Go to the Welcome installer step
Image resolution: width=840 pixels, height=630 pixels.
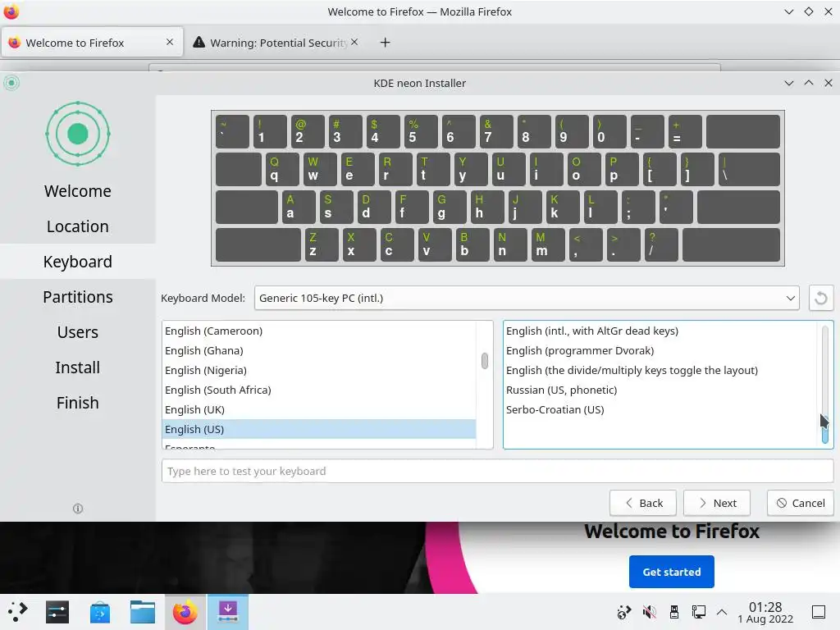click(78, 190)
